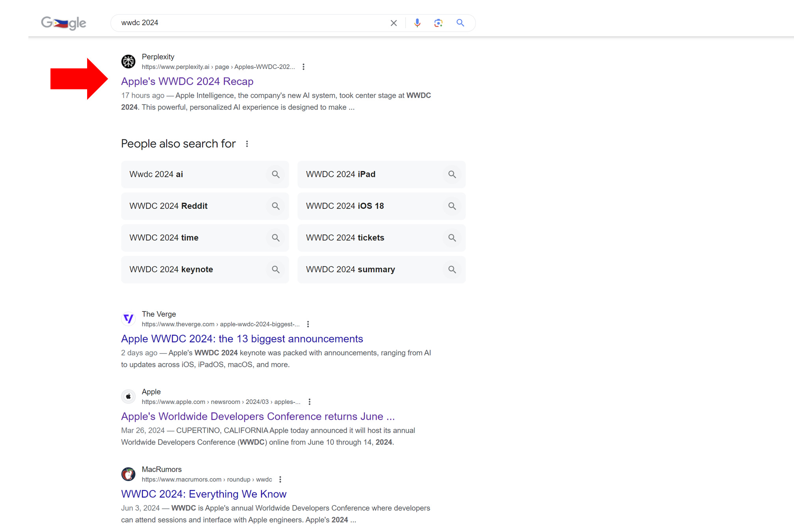Image resolution: width=794 pixels, height=532 pixels.
Task: Click The Verge site name
Action: coord(159,314)
